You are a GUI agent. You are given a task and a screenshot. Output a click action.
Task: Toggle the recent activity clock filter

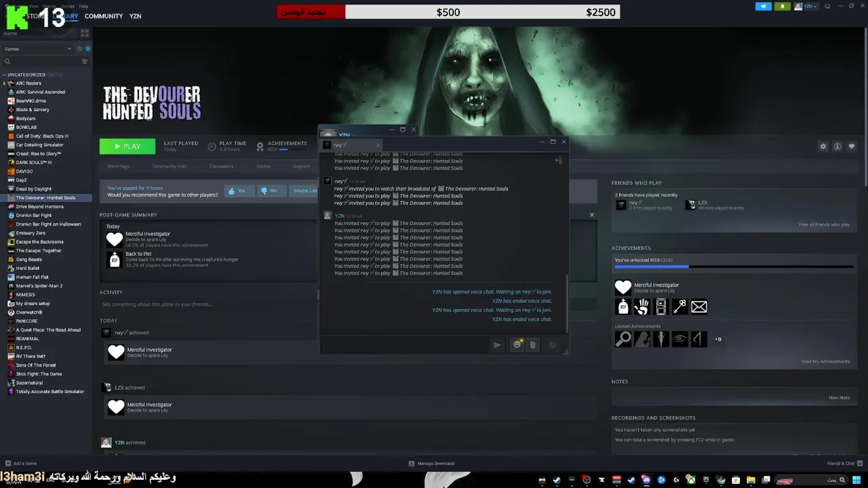pyautogui.click(x=79, y=49)
